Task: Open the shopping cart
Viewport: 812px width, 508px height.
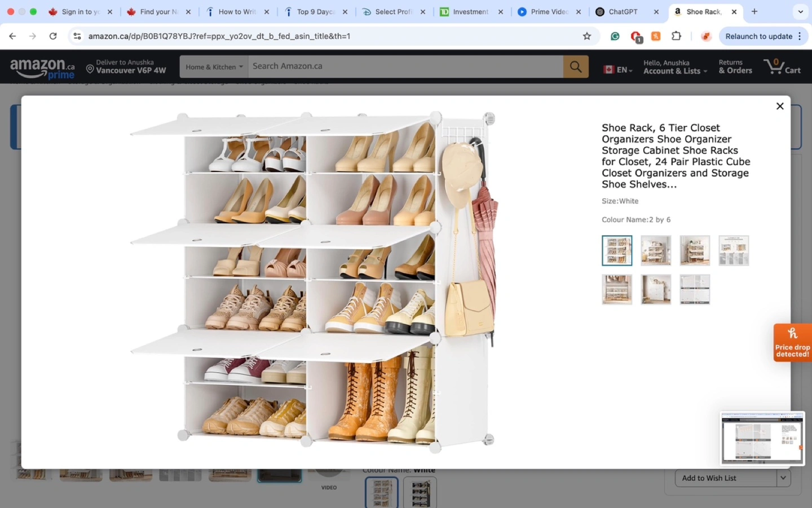Action: tap(782, 67)
